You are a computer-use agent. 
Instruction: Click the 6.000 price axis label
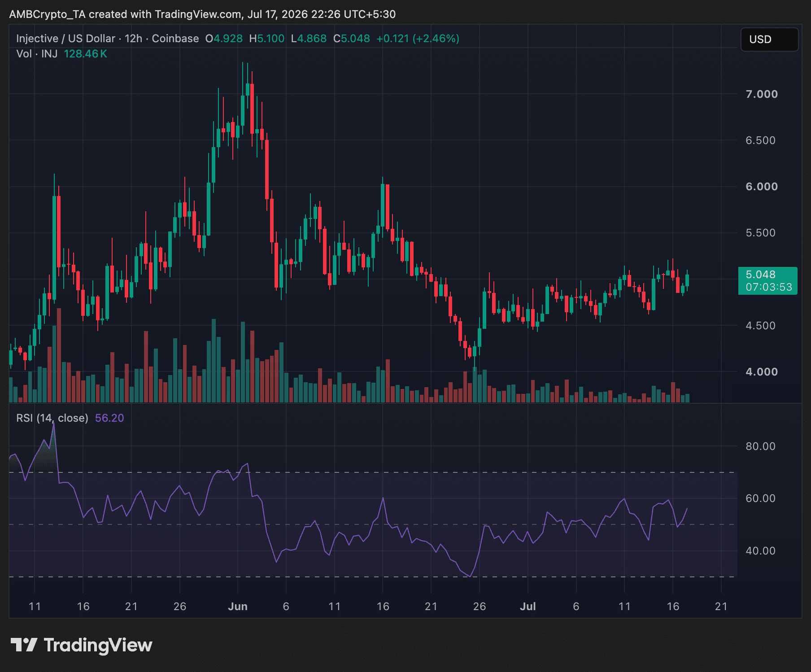[x=761, y=187]
